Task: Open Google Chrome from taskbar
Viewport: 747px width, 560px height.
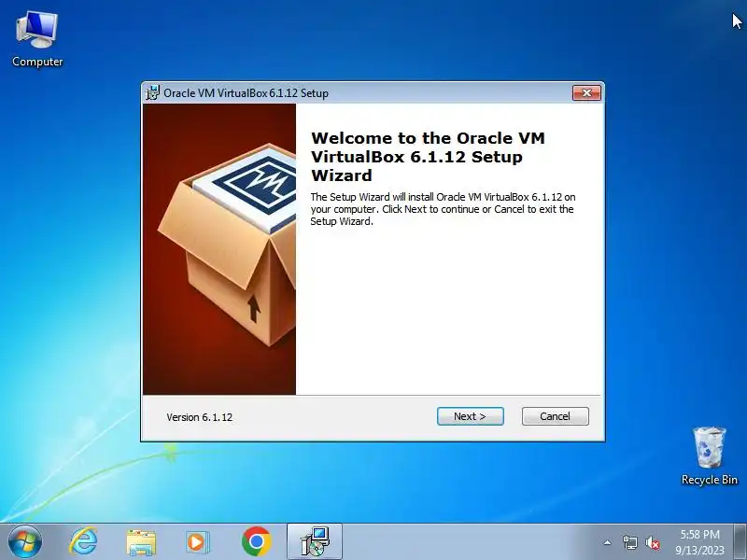Action: tap(256, 541)
